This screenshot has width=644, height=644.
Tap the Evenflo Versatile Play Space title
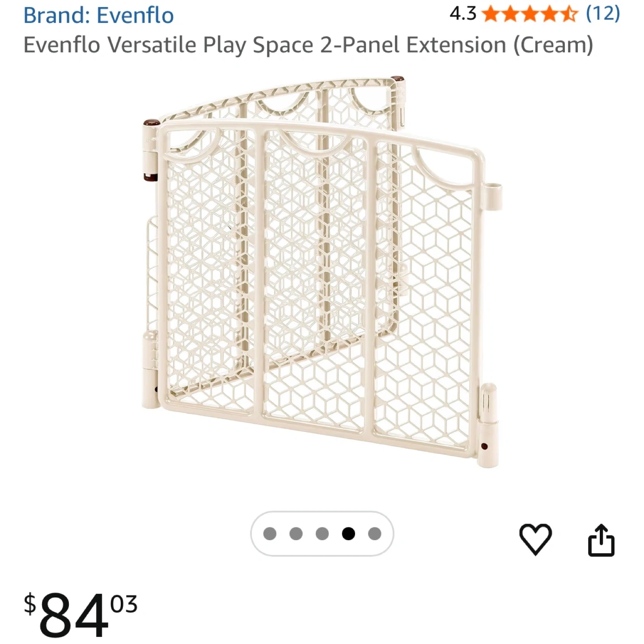pos(308,45)
